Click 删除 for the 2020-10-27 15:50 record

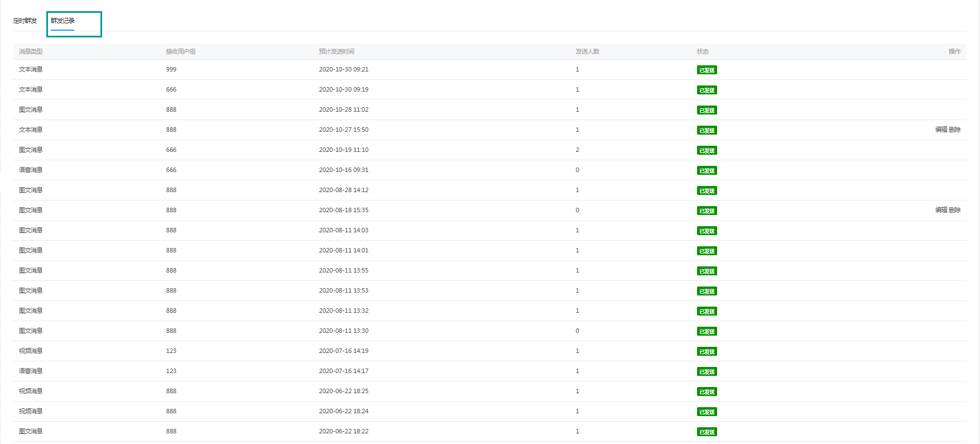click(x=955, y=130)
